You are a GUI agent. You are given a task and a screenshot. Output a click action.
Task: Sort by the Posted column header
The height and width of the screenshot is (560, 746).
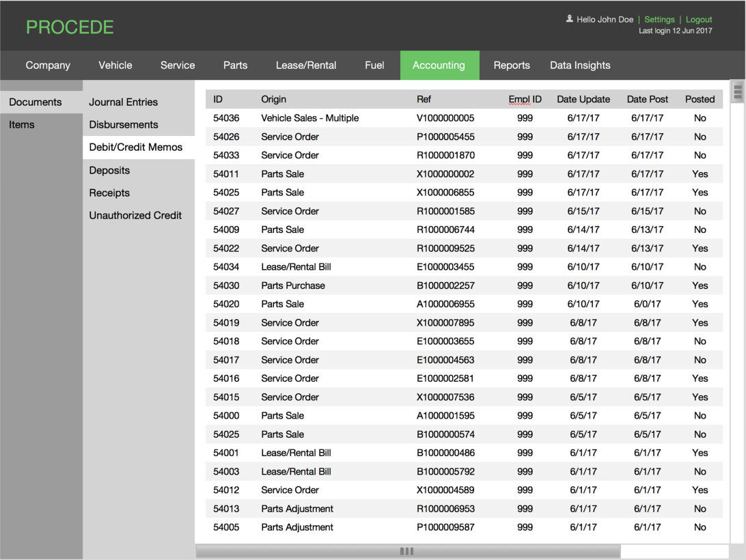(700, 99)
